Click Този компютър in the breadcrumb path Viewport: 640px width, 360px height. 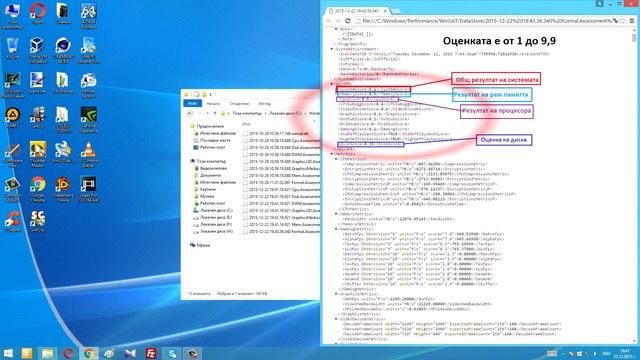(247, 113)
